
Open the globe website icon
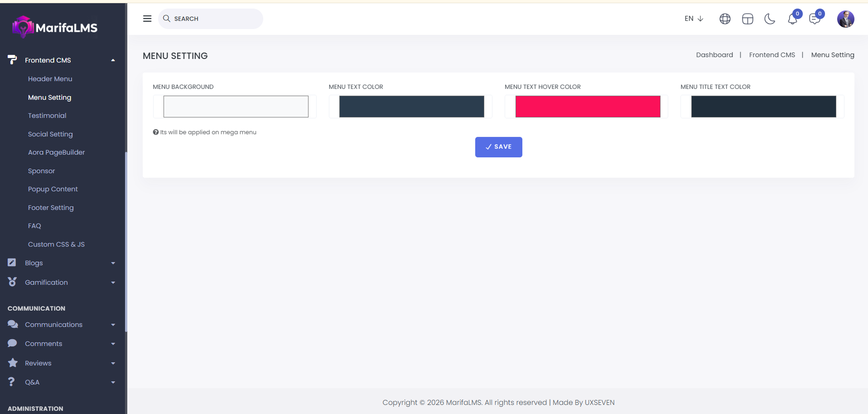(725, 19)
